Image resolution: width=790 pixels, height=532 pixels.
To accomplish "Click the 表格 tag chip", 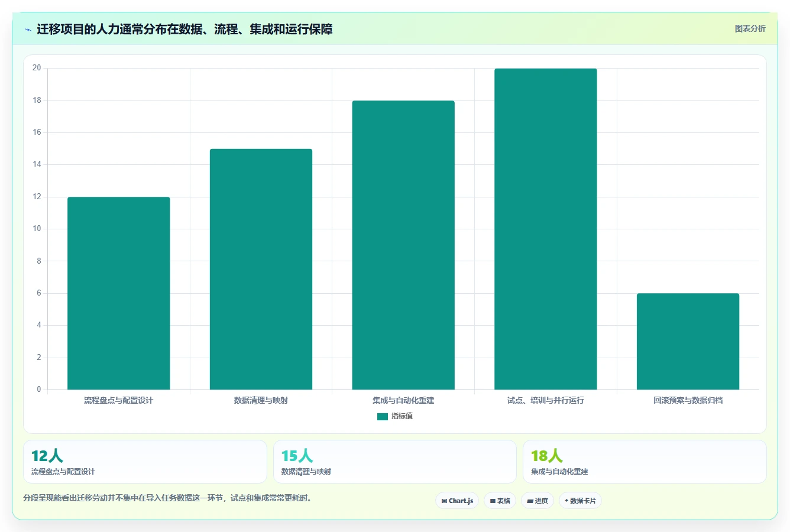I will pyautogui.click(x=500, y=501).
